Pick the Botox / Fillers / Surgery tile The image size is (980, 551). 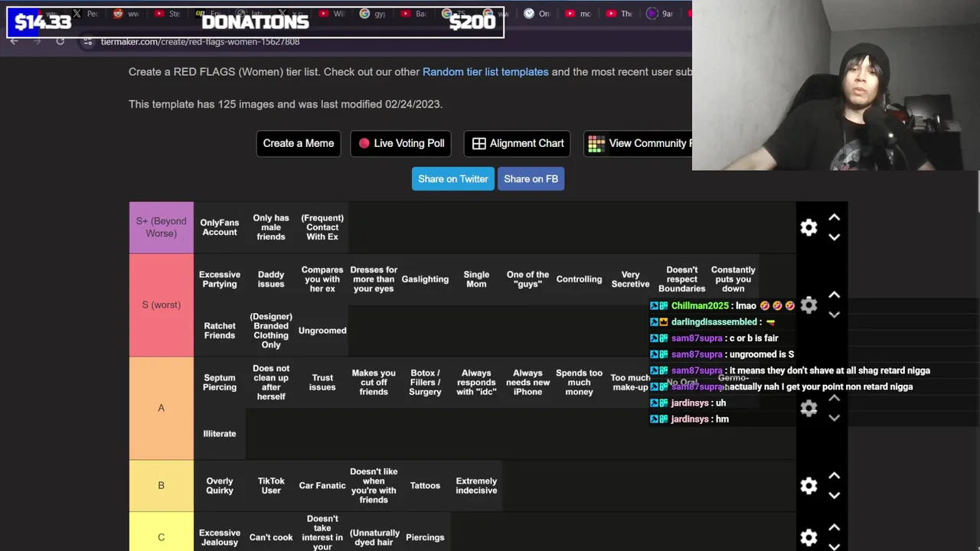pyautogui.click(x=425, y=383)
